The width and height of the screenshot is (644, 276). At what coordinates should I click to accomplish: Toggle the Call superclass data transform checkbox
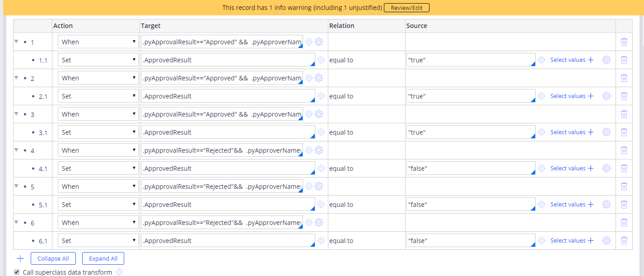click(17, 272)
